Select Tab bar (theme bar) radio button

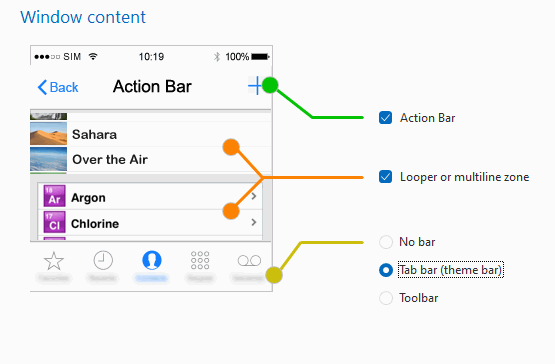pos(386,270)
